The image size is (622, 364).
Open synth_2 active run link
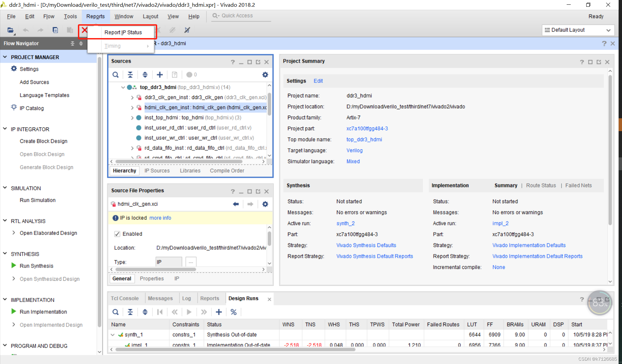(345, 223)
